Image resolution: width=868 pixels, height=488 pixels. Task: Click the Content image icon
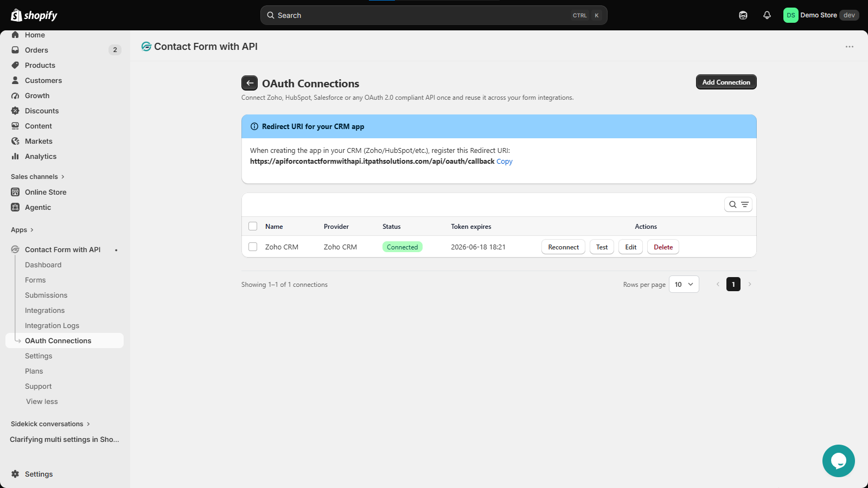tap(15, 126)
